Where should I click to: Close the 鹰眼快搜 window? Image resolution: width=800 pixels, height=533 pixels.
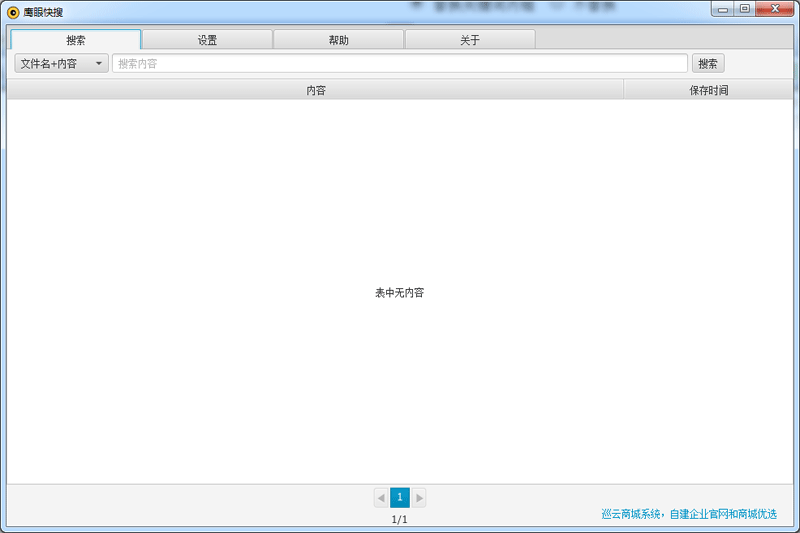774,9
